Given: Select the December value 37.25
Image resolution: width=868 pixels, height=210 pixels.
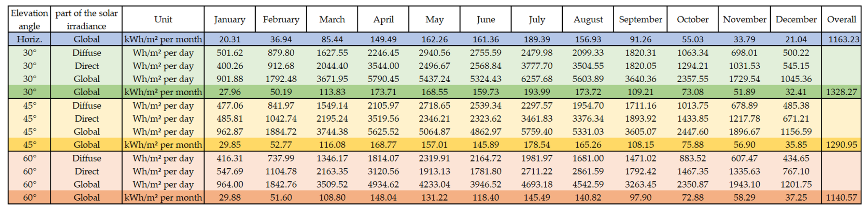Looking at the screenshot, I should [796, 198].
